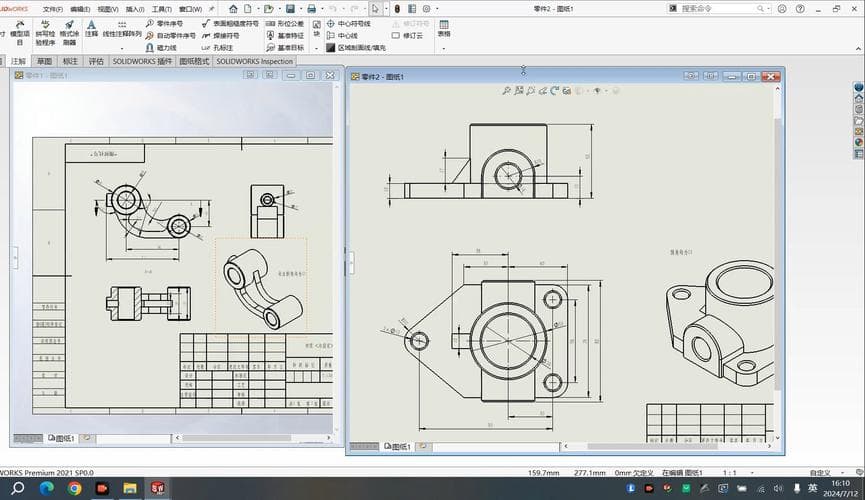The height and width of the screenshot is (500, 865).
Task: Switch to the 评估 ribbon tab
Action: click(96, 61)
